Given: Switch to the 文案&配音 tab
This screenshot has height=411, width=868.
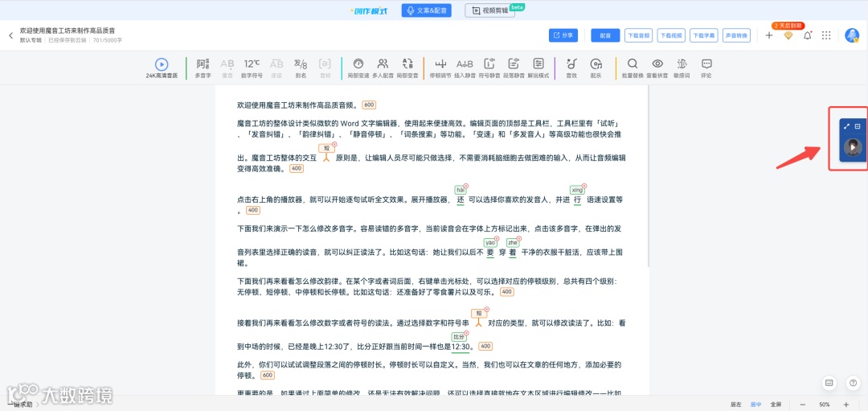Looking at the screenshot, I should coord(426,10).
